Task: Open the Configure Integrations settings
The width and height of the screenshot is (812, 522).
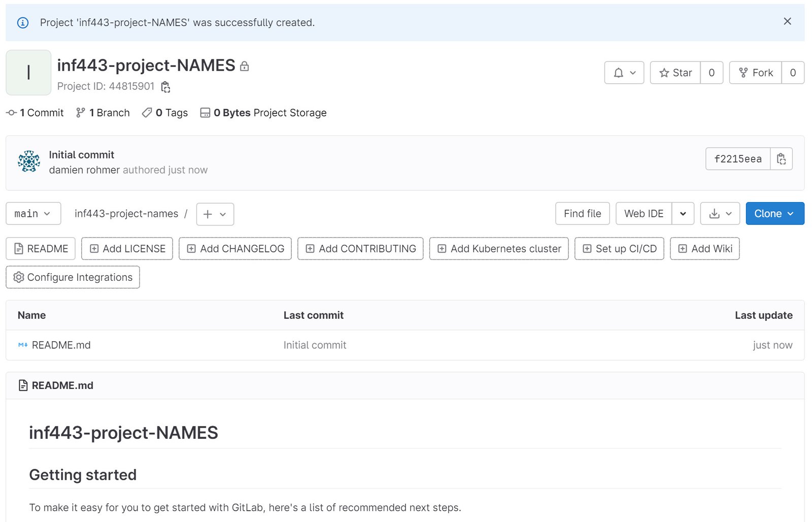Action: pyautogui.click(x=73, y=277)
